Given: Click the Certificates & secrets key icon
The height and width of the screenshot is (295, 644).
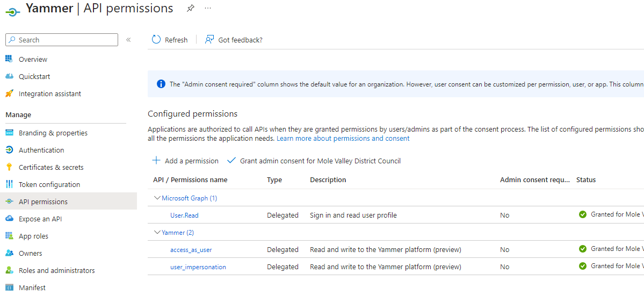Looking at the screenshot, I should 9,167.
